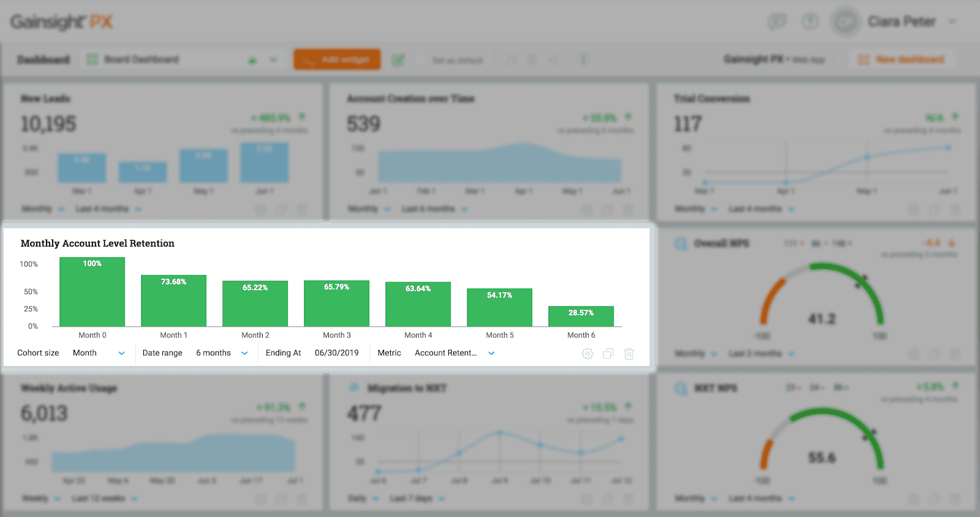This screenshot has height=517, width=980.
Task: Expand the Metric Account Retention dropdown
Action: click(x=491, y=353)
